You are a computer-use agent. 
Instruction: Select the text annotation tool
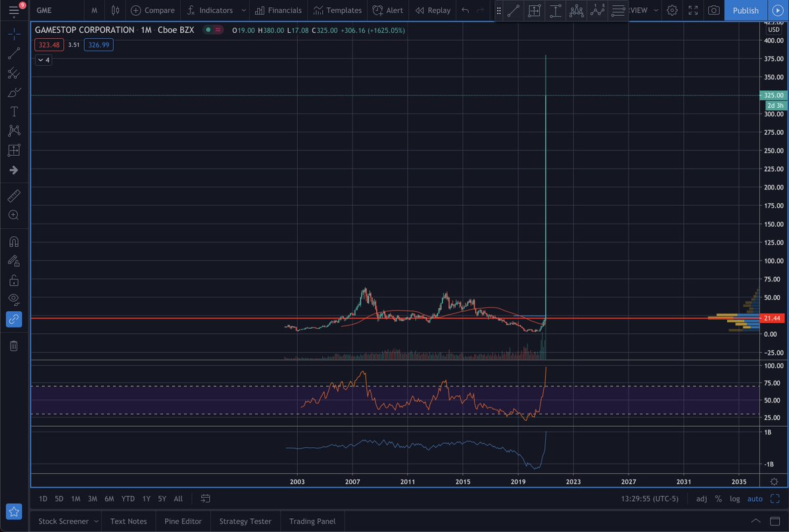click(13, 112)
